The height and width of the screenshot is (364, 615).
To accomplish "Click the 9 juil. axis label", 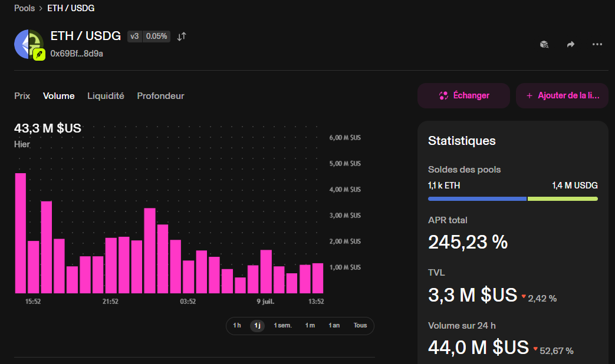I will (265, 302).
